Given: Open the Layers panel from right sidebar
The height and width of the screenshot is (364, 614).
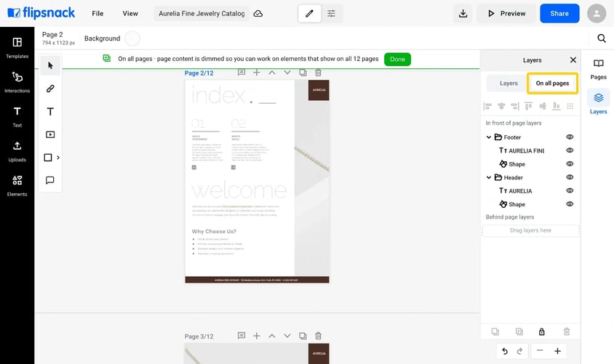Looking at the screenshot, I should pyautogui.click(x=598, y=103).
